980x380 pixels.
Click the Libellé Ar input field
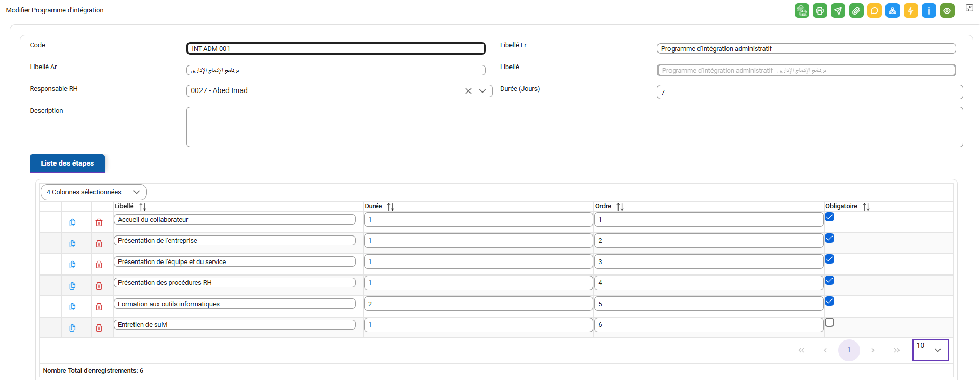(336, 70)
